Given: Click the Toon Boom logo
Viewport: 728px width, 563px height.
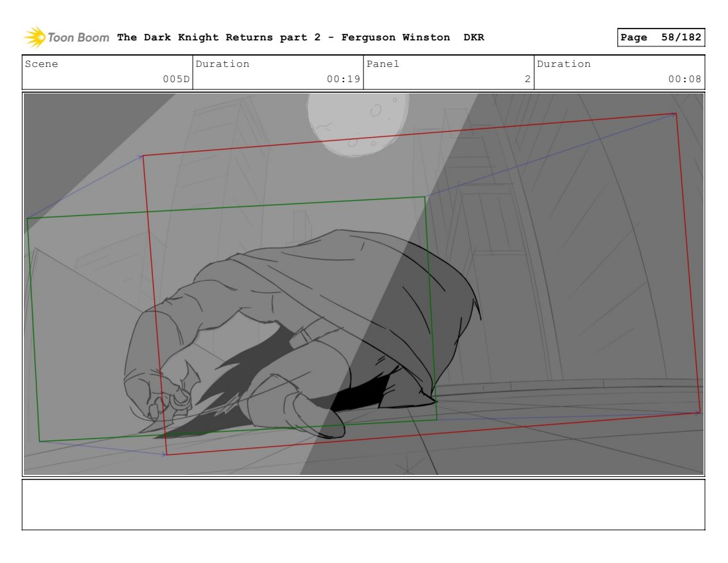Looking at the screenshot, I should pyautogui.click(x=66, y=37).
